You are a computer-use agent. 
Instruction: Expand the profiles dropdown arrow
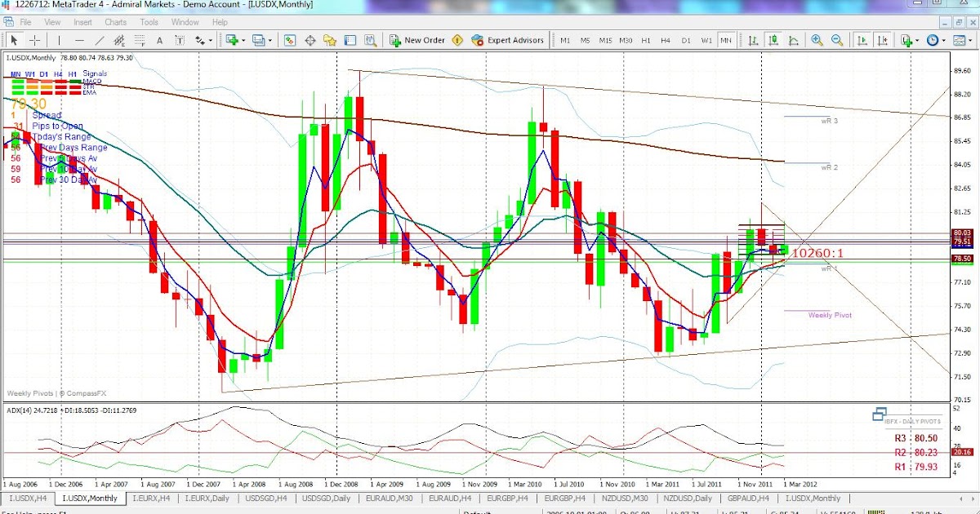[x=270, y=40]
